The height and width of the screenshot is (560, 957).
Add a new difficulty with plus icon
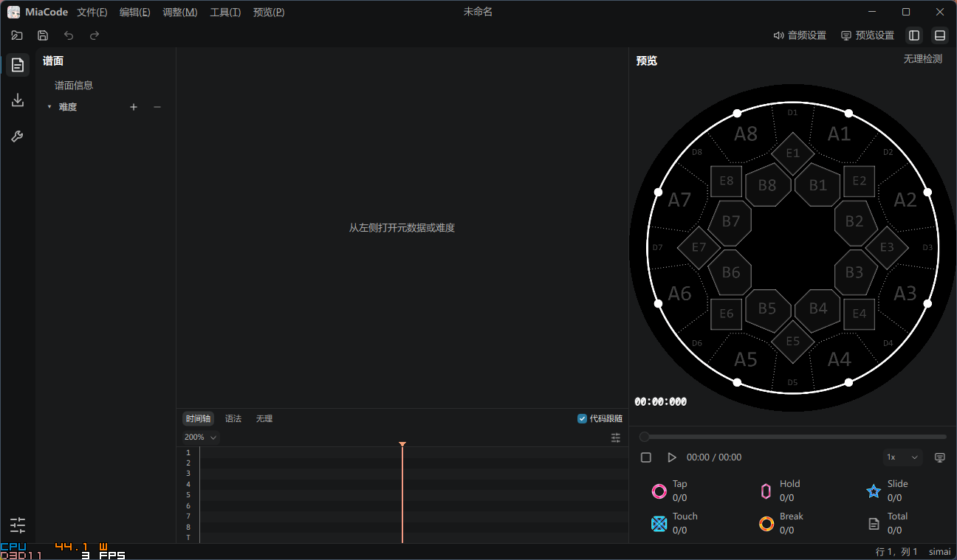coord(134,107)
